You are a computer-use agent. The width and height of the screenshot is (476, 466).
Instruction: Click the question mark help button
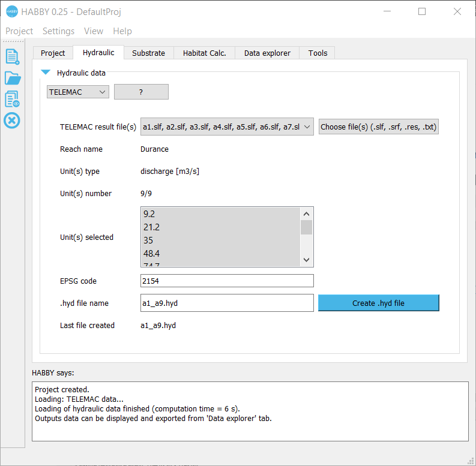click(x=141, y=92)
